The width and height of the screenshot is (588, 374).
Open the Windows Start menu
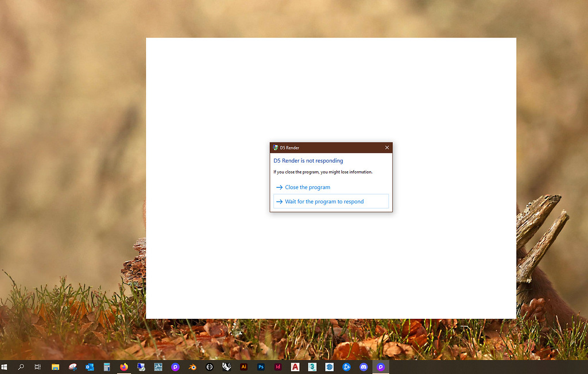4,367
